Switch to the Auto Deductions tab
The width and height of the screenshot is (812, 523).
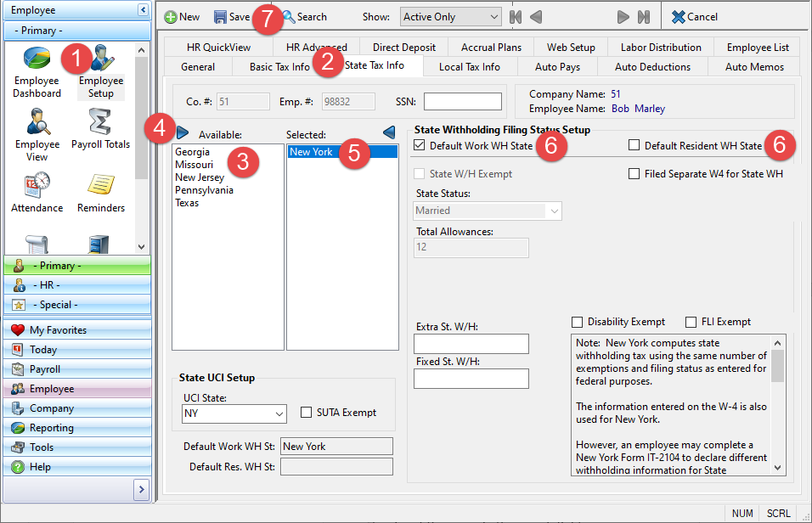(652, 67)
